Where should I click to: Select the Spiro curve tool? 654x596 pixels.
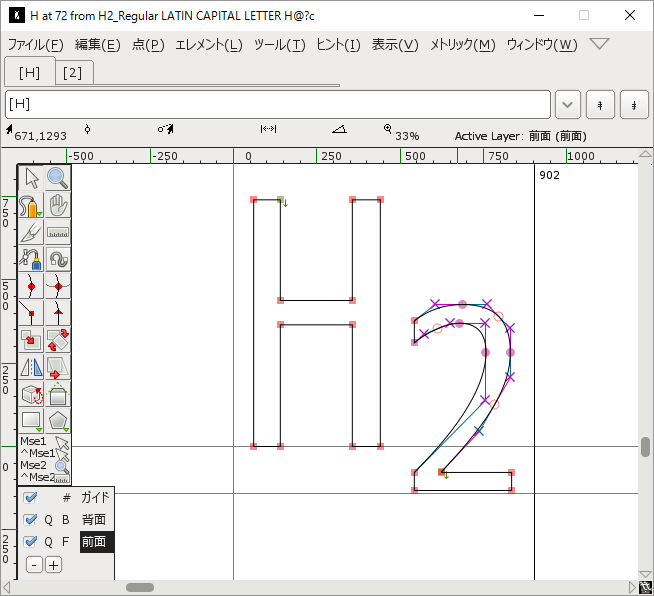pos(58,259)
